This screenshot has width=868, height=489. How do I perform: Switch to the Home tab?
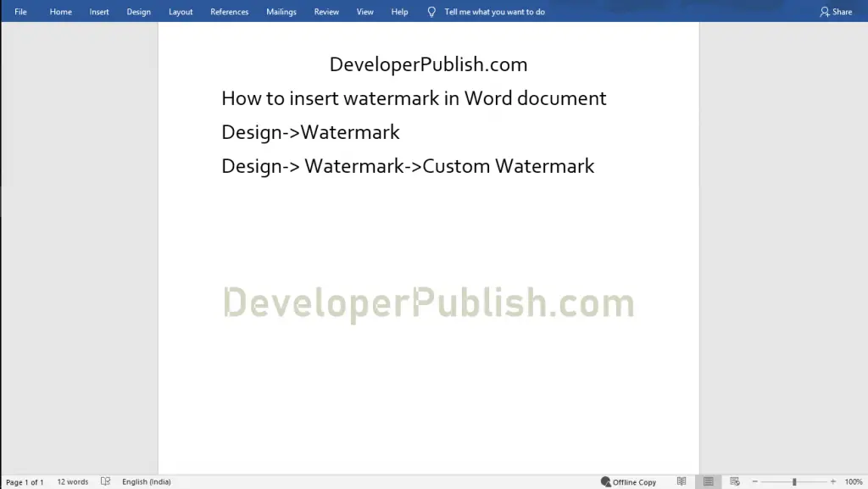point(60,12)
